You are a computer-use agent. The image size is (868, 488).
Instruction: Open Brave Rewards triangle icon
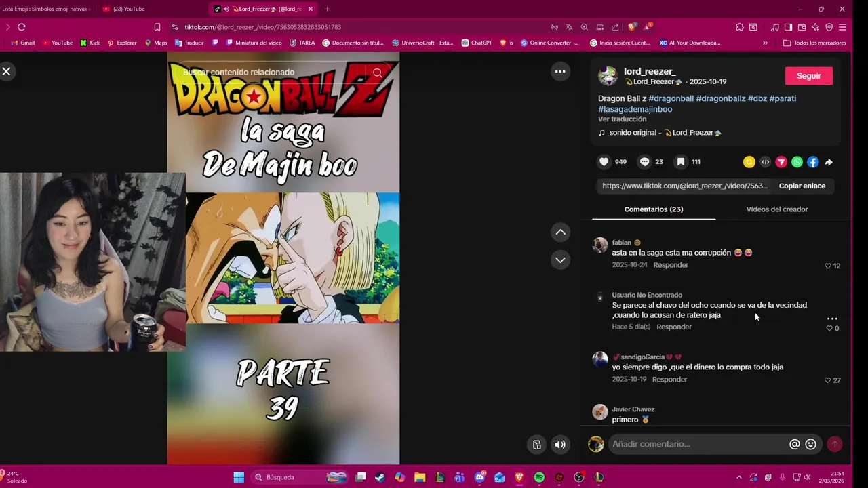pyautogui.click(x=648, y=27)
